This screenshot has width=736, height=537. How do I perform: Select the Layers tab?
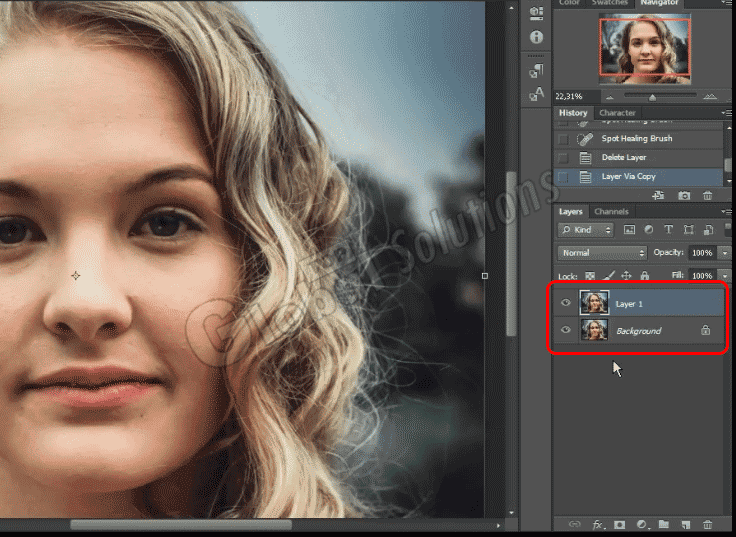click(x=570, y=212)
